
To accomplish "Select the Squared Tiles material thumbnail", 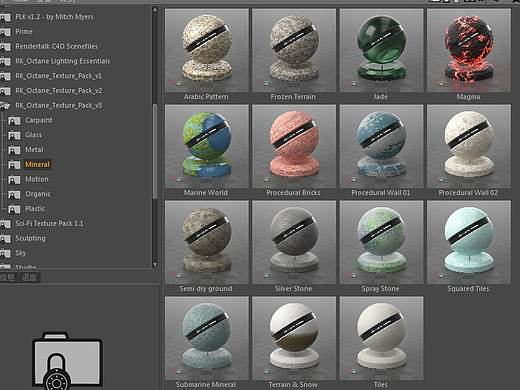I will click(x=469, y=242).
